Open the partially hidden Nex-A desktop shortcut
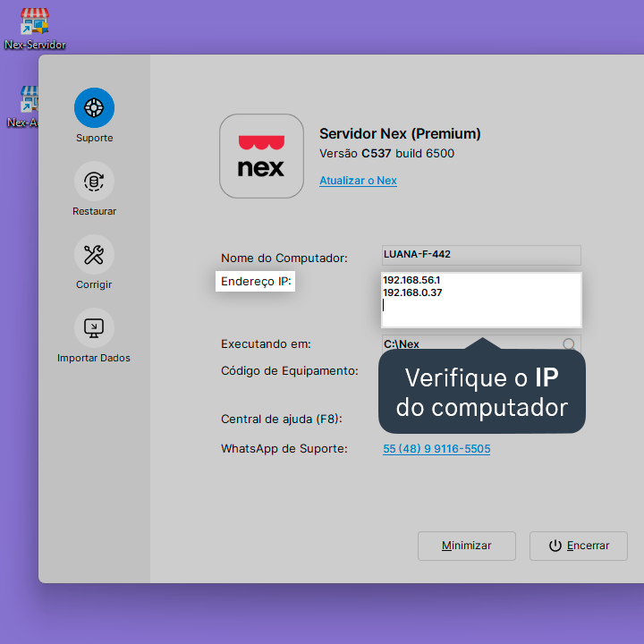 coord(23,106)
